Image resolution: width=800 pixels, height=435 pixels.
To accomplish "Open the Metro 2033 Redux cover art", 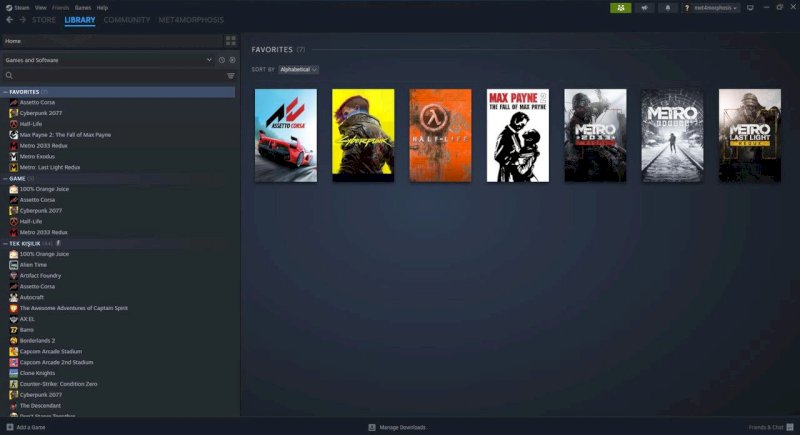I will coord(595,136).
